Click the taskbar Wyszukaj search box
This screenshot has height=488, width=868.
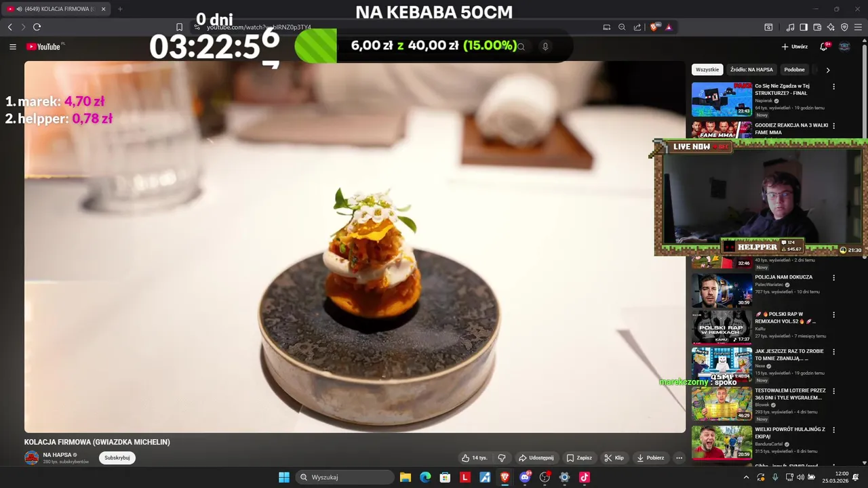pyautogui.click(x=345, y=477)
